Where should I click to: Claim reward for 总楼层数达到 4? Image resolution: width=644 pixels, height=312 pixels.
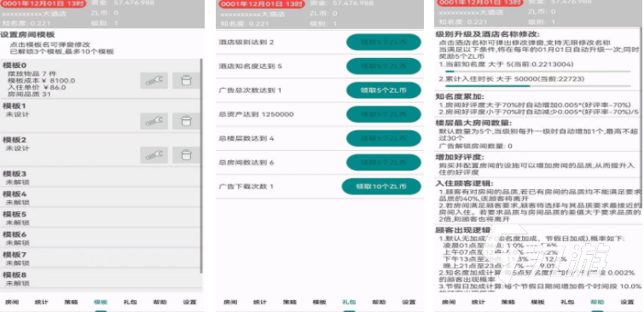[x=384, y=138]
